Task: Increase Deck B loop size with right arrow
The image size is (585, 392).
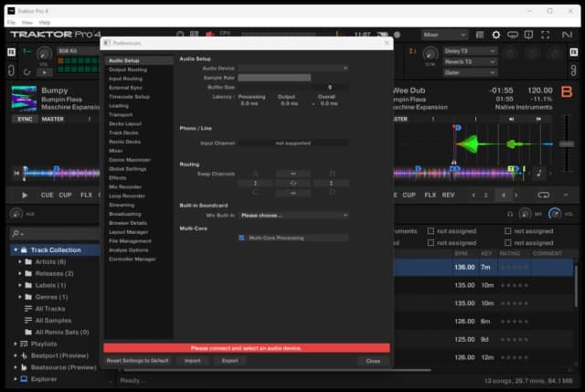Action: click(x=516, y=195)
